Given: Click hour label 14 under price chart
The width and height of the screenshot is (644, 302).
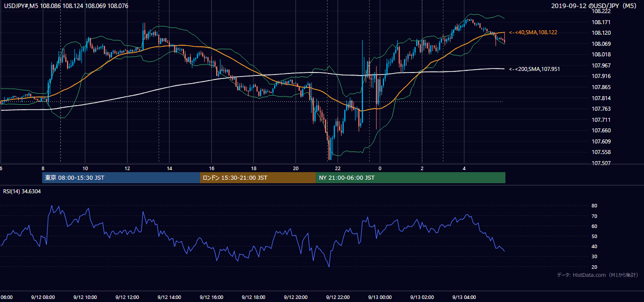Looking at the screenshot, I should 170,169.
